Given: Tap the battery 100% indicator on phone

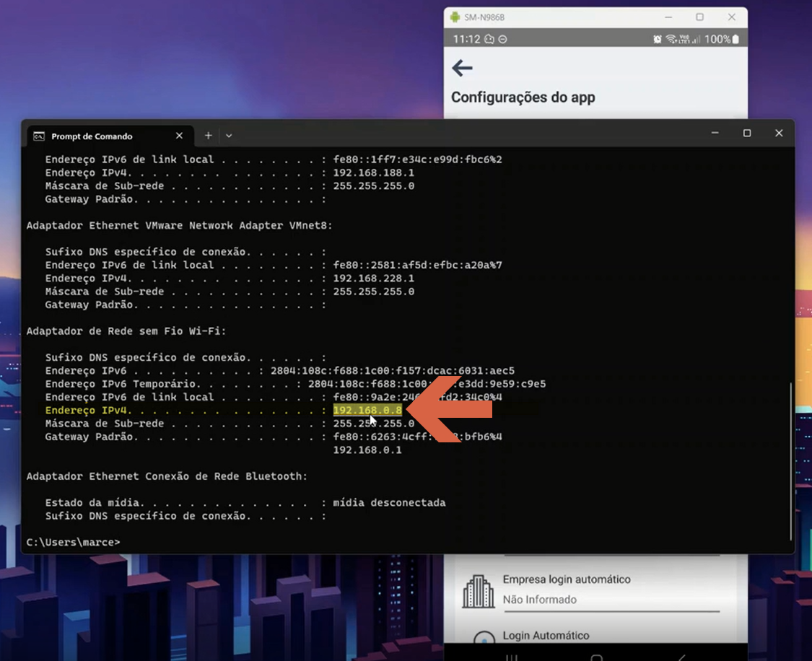Looking at the screenshot, I should click(722, 39).
